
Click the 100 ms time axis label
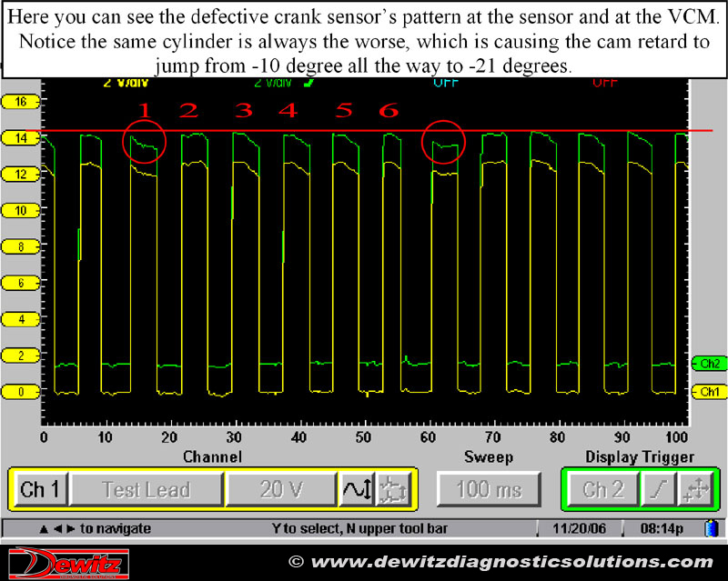[x=676, y=437]
